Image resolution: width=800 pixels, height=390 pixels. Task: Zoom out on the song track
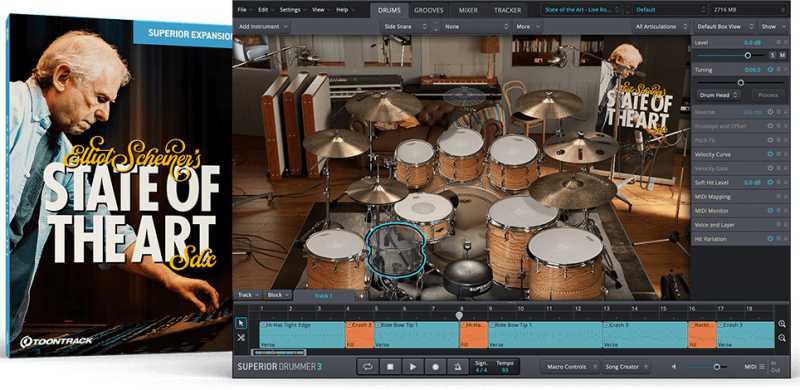click(x=782, y=338)
